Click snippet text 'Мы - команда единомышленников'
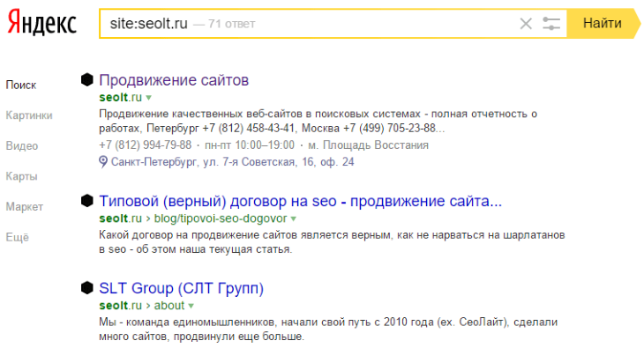This screenshot has width=644, height=363. (186, 322)
